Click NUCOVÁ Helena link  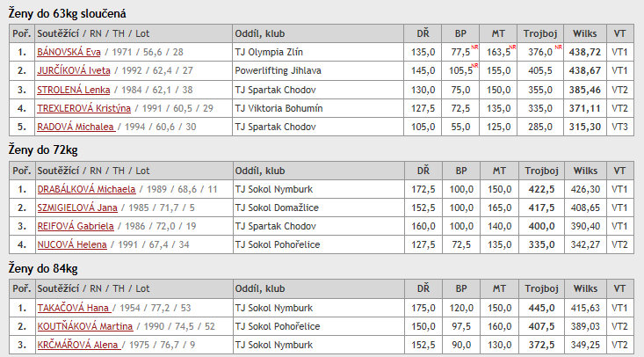coord(72,244)
